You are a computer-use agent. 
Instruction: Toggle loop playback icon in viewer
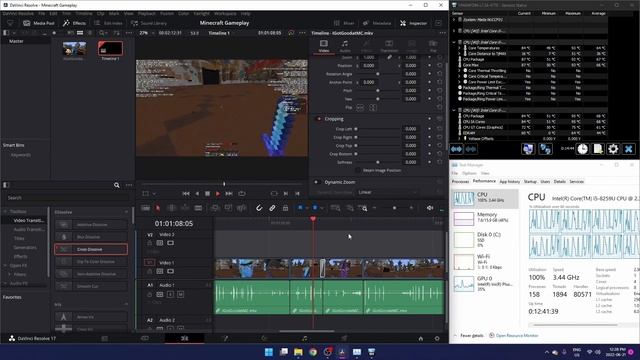[242, 193]
